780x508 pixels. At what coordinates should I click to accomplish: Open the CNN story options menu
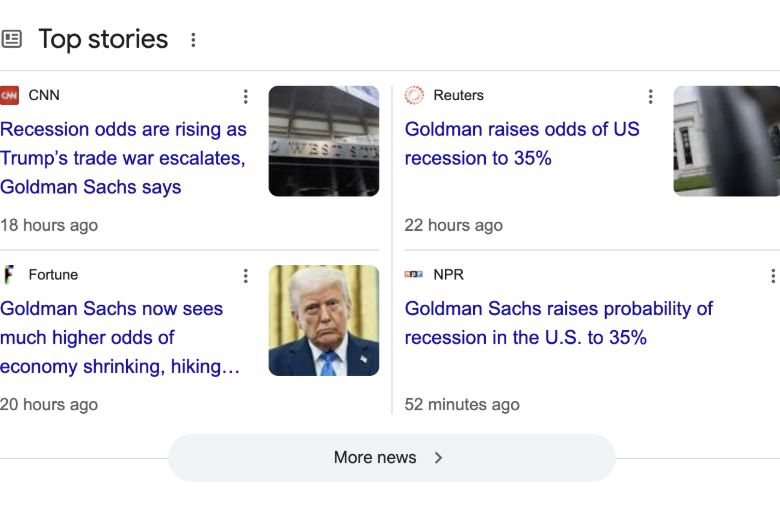(x=245, y=96)
